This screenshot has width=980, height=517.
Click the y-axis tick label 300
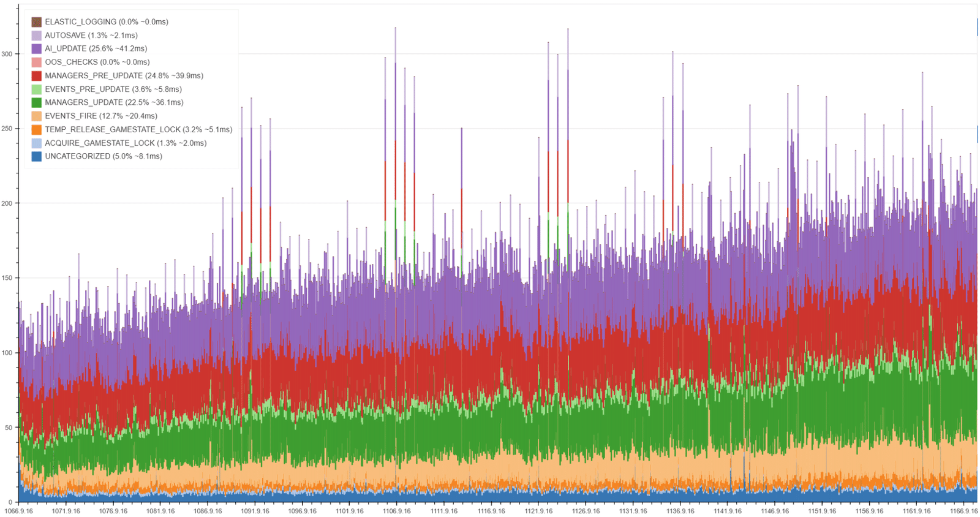click(x=7, y=54)
